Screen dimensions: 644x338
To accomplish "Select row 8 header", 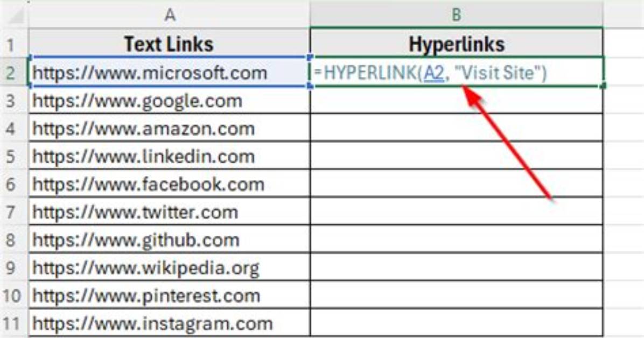I will pyautogui.click(x=14, y=240).
